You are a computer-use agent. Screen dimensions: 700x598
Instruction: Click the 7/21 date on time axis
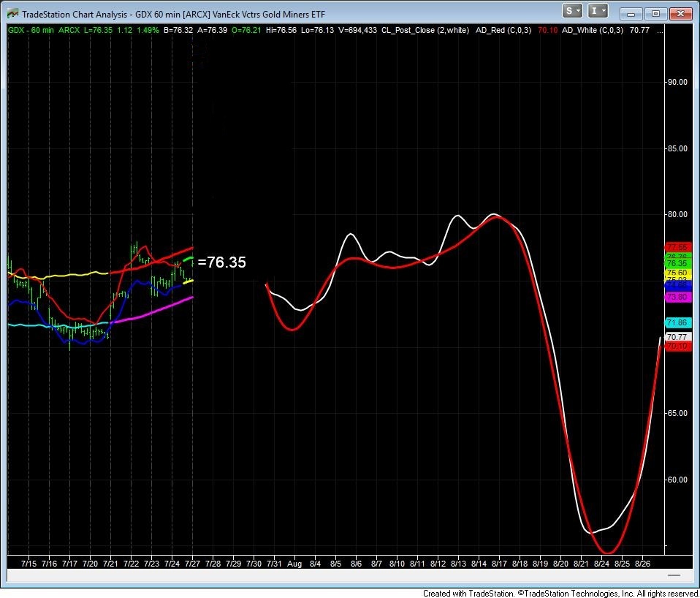pos(110,564)
